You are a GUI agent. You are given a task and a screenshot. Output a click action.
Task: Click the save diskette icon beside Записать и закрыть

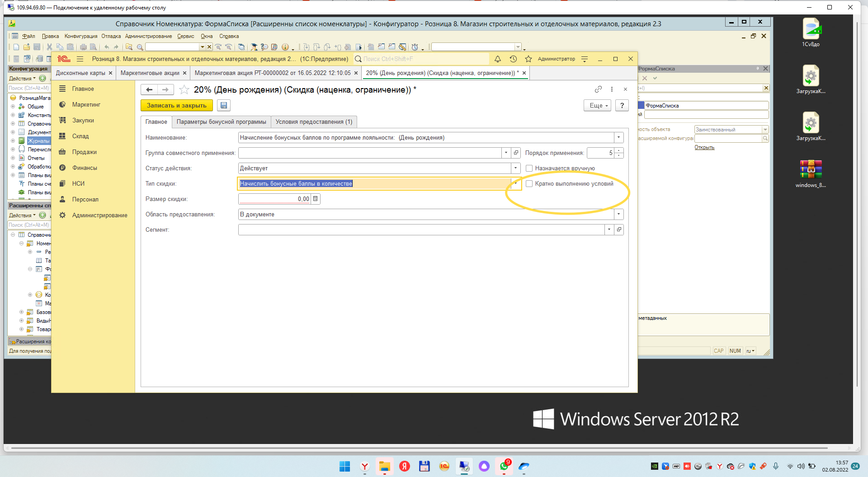pos(224,105)
